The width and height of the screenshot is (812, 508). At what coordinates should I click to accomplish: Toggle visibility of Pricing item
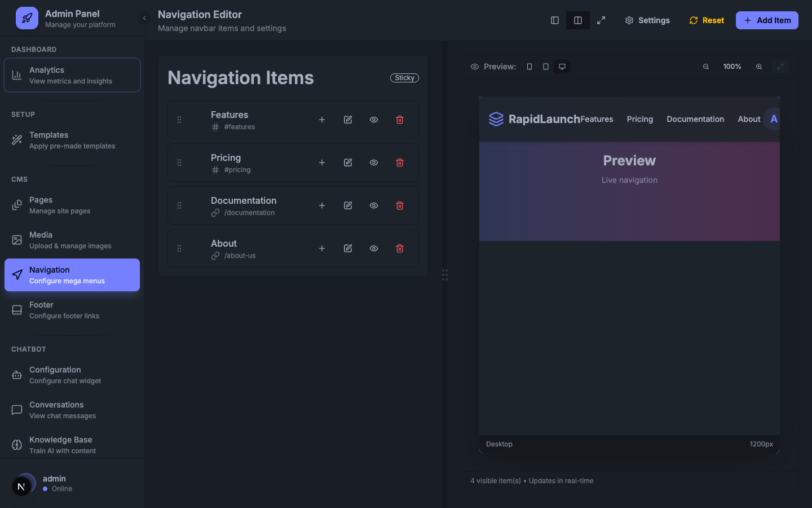coord(374,163)
